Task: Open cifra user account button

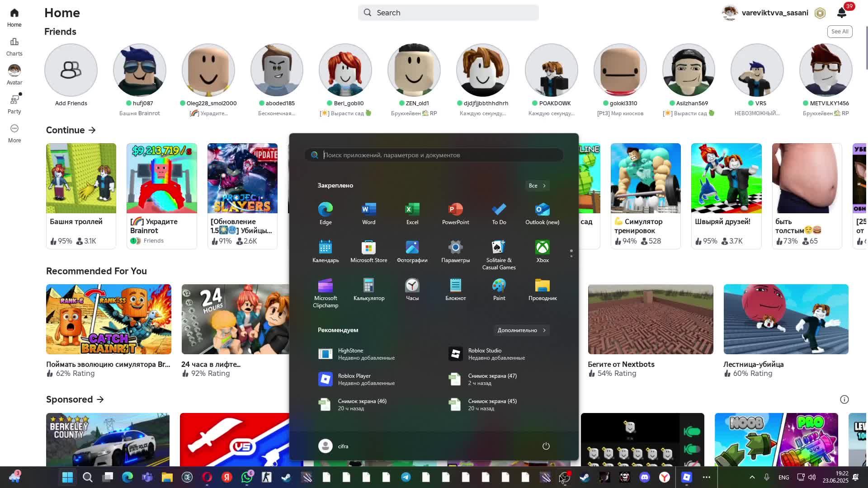Action: [x=334, y=446]
